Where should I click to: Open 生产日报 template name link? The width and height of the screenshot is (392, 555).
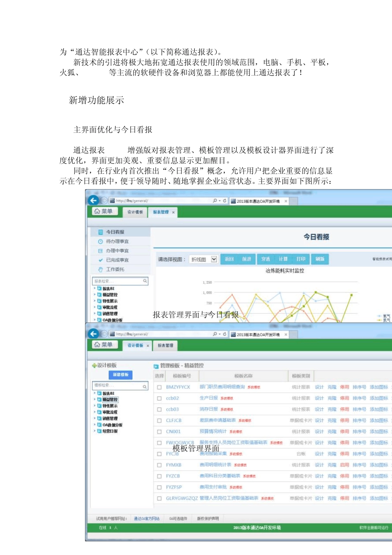point(209,398)
